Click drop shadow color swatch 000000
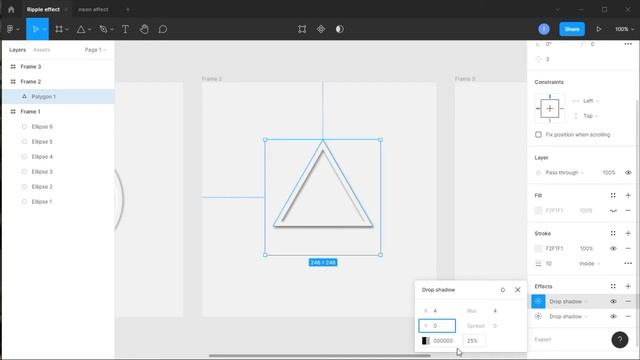 click(426, 341)
